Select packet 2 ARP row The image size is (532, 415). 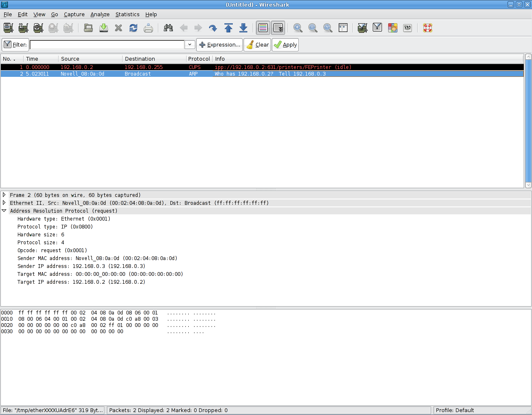click(262, 74)
